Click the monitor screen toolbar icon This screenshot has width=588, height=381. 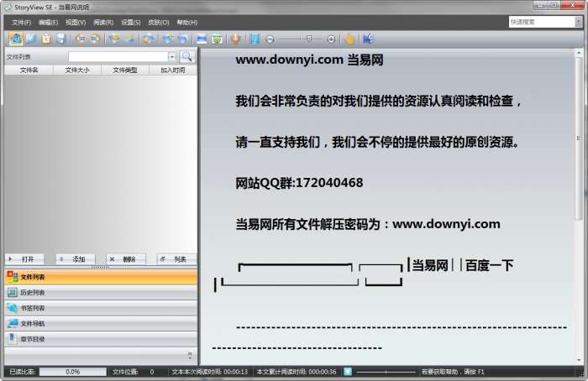pyautogui.click(x=202, y=39)
